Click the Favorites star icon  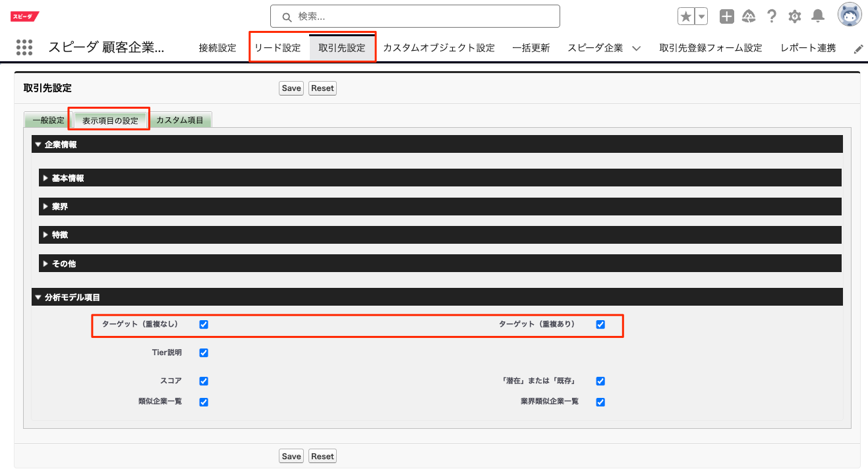[686, 16]
